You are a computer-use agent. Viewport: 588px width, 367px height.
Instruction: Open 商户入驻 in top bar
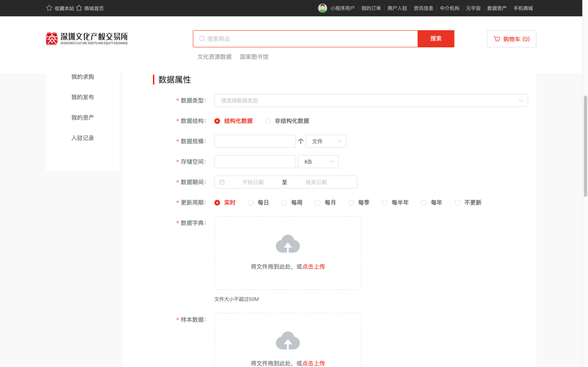point(397,8)
